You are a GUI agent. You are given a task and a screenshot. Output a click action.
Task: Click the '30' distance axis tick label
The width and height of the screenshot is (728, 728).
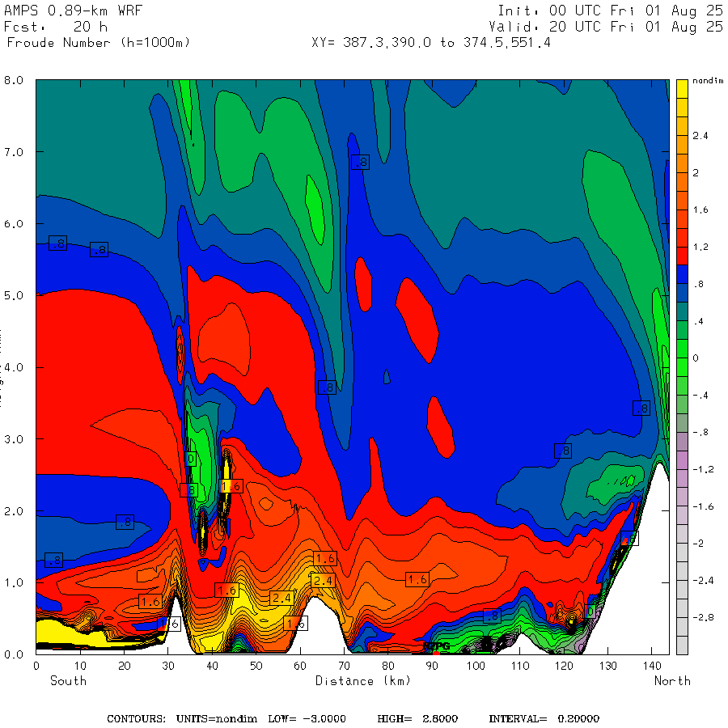coord(168,666)
